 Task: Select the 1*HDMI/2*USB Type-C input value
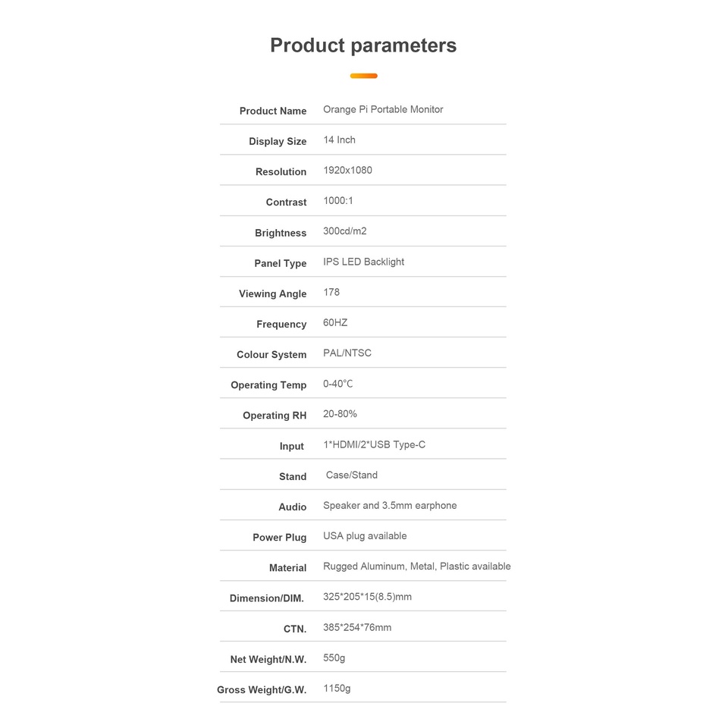coord(374,444)
